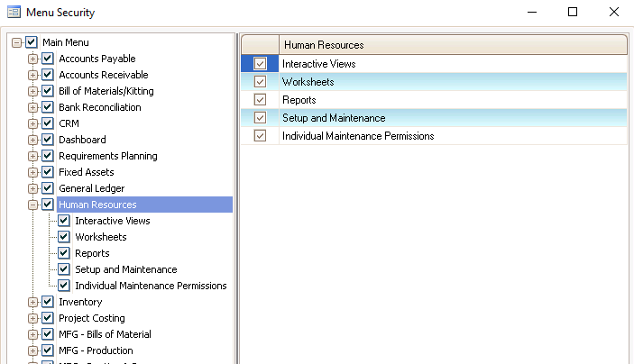Collapse the Main Menu root node

coord(16,42)
